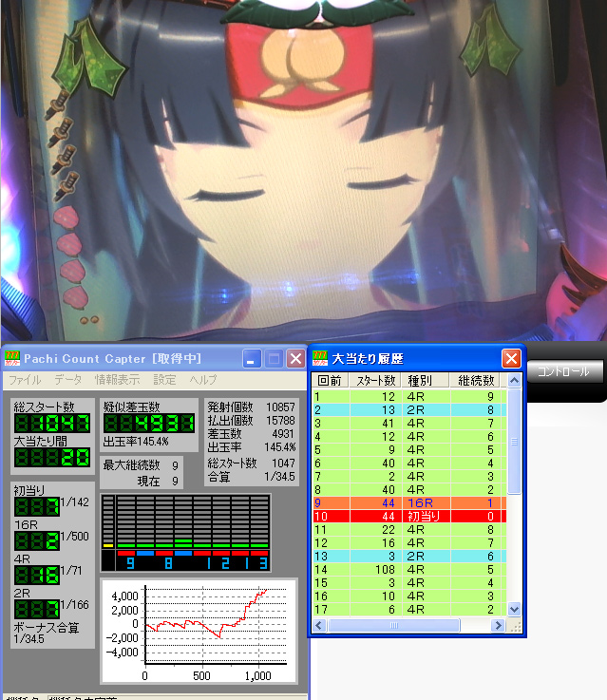Select history row 8 with 継続数 2

[409, 490]
